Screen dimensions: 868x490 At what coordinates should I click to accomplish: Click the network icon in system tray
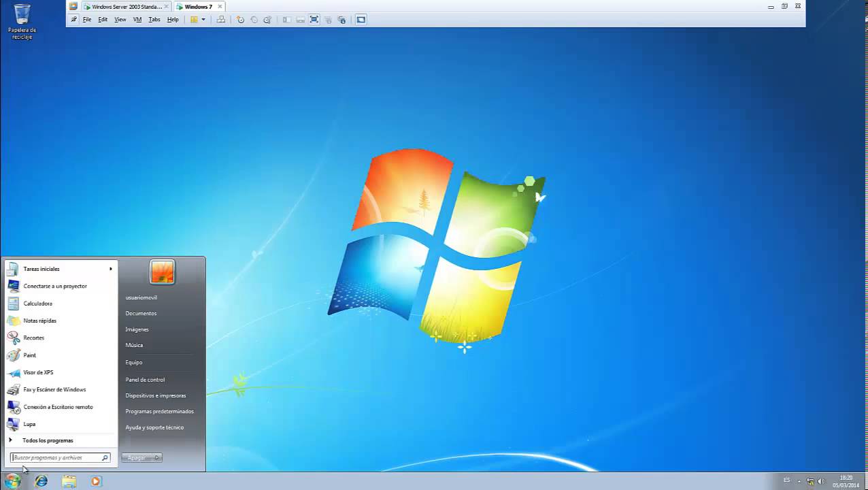coord(810,481)
